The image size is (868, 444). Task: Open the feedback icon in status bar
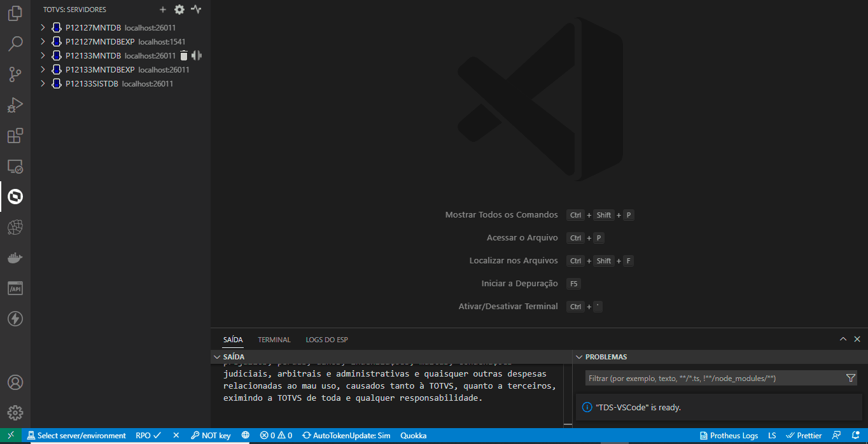click(x=837, y=436)
